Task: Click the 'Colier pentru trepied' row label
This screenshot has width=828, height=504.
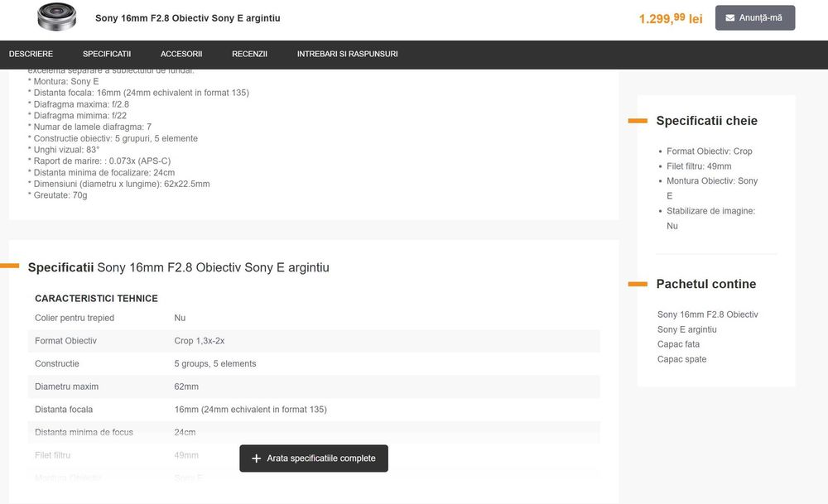Action: click(75, 318)
